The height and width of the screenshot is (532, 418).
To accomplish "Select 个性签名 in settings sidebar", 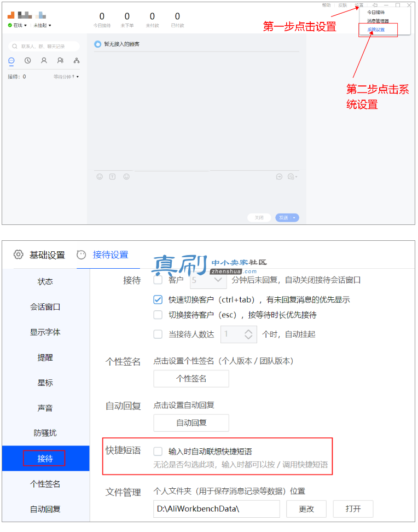I will 45,484.
